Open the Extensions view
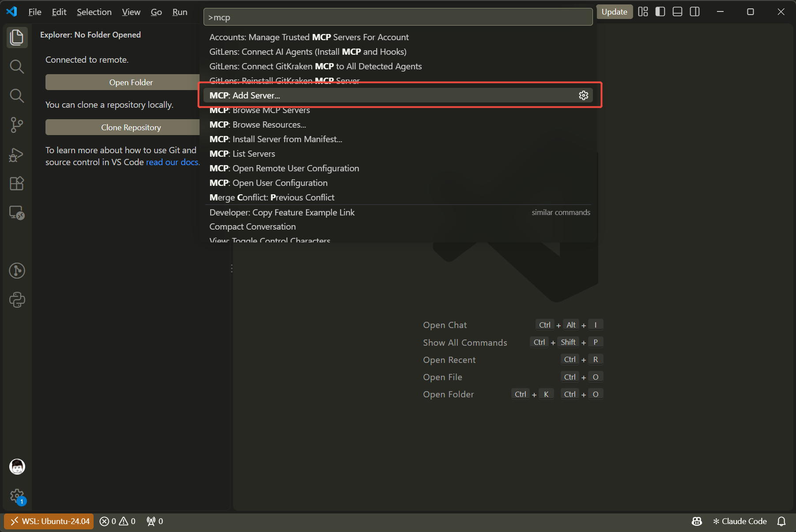The width and height of the screenshot is (796, 532). click(x=17, y=183)
